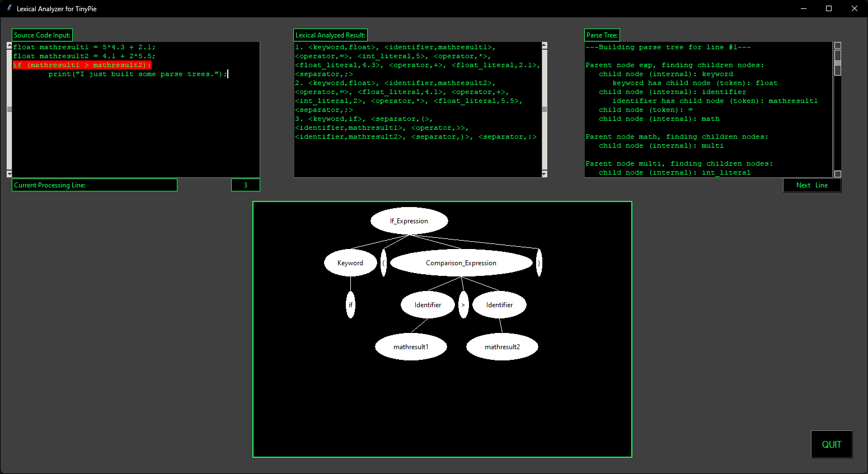Click the greater-than operator node

463,305
